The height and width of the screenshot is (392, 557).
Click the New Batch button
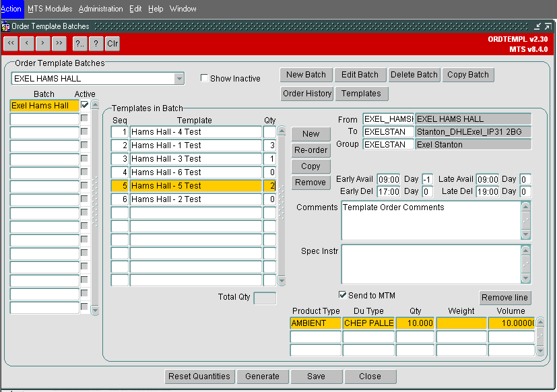click(x=306, y=75)
